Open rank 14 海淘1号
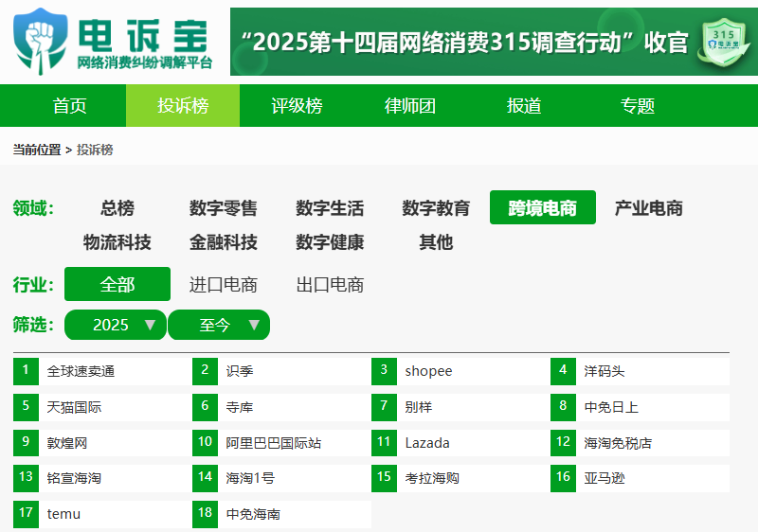758x532 pixels. [x=281, y=478]
